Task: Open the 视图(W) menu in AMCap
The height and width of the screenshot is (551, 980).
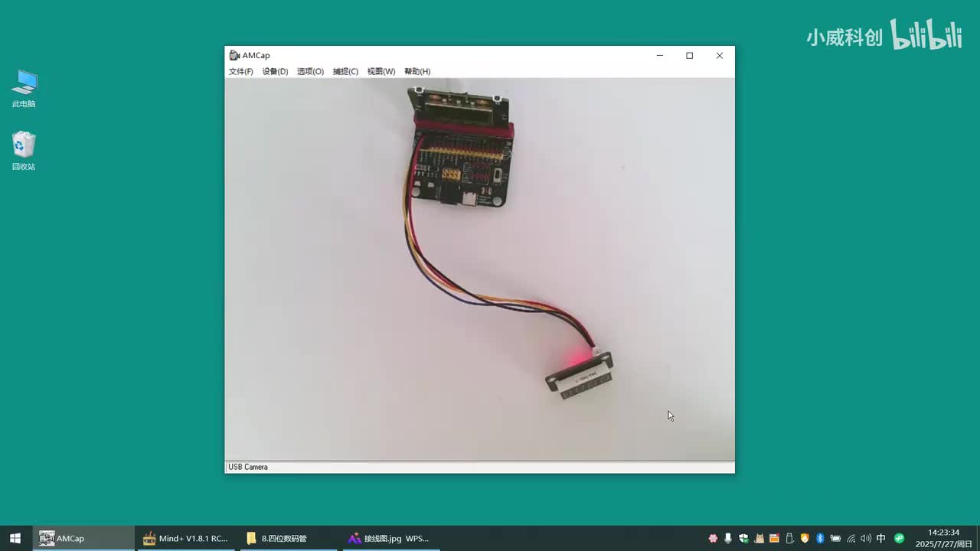Action: click(381, 71)
